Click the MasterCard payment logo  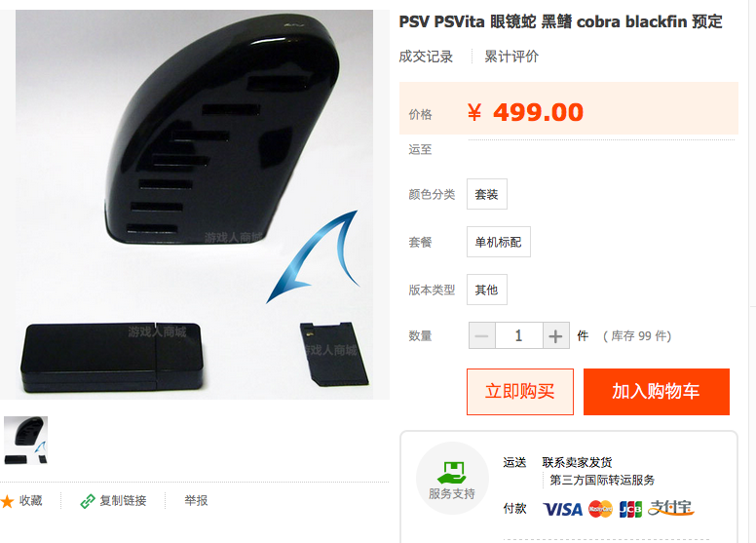pyautogui.click(x=600, y=509)
